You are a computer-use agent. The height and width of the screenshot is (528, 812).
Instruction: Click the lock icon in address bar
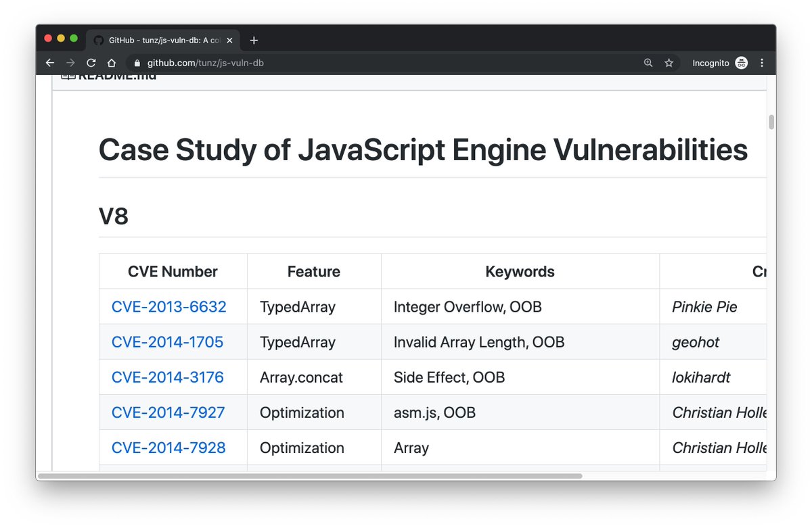(137, 63)
